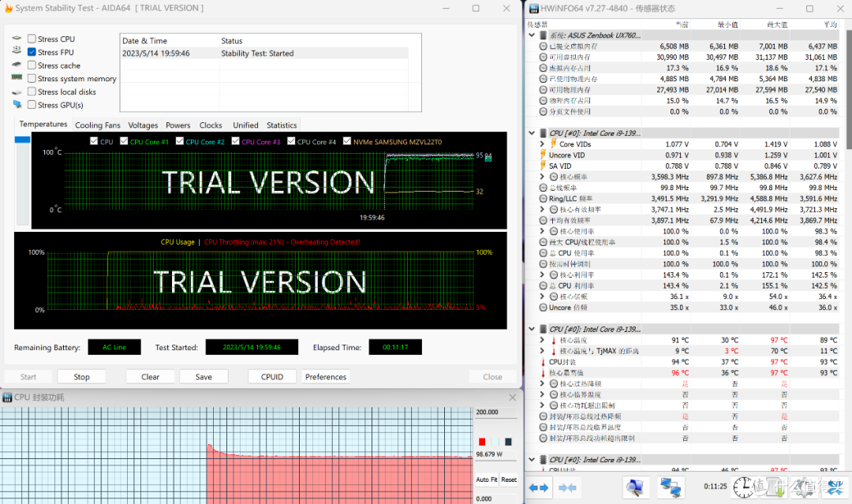The height and width of the screenshot is (504, 852).
Task: Close the CPU package power graph window
Action: coord(512,398)
